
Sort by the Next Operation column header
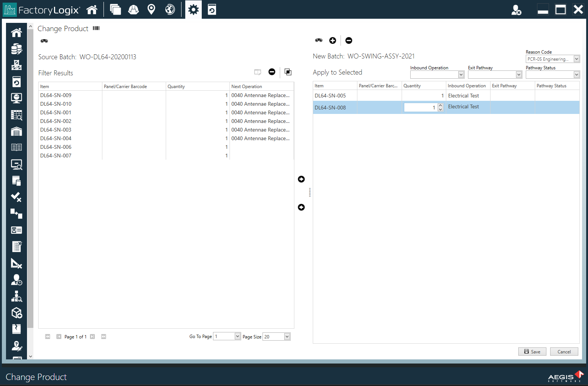(247, 87)
